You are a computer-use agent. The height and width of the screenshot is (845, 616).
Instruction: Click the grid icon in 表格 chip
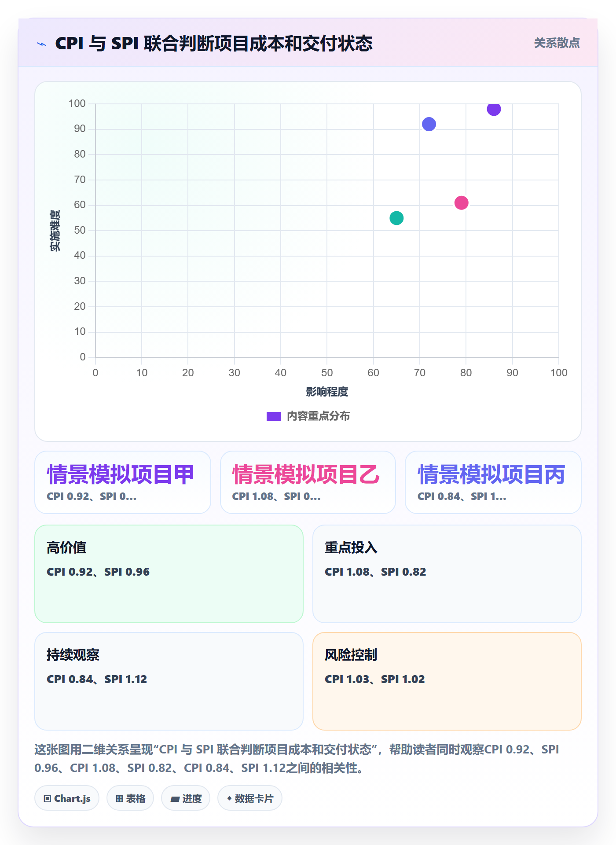pos(119,798)
